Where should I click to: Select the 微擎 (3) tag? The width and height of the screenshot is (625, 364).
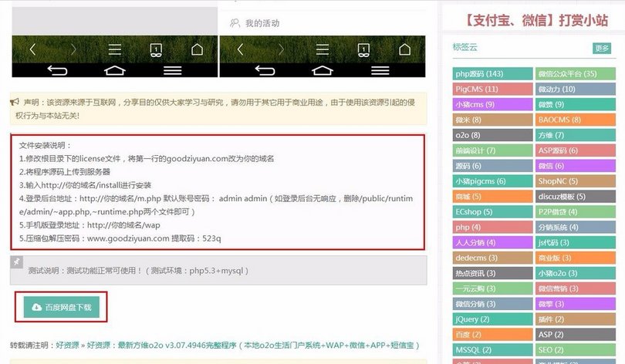click(x=576, y=304)
